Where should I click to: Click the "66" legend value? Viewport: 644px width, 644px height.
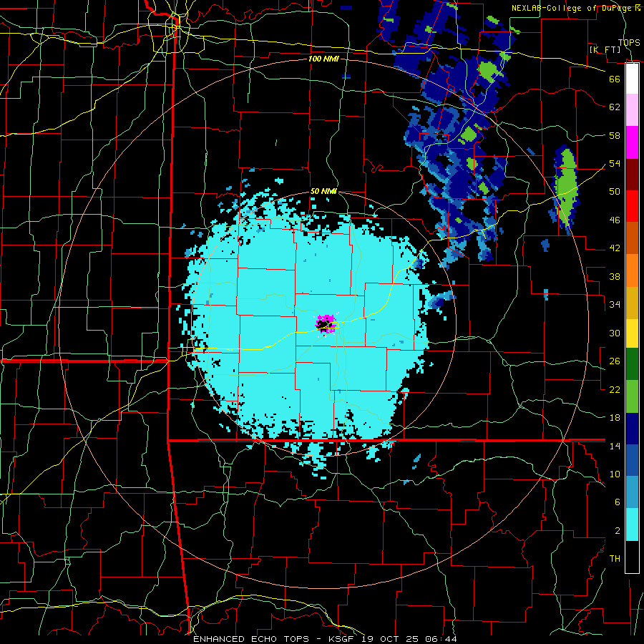point(615,79)
